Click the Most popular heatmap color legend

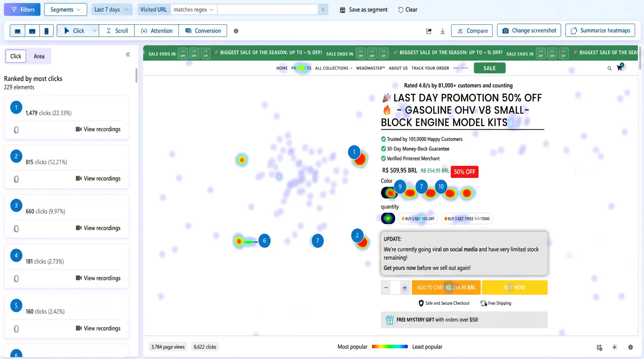390,347
